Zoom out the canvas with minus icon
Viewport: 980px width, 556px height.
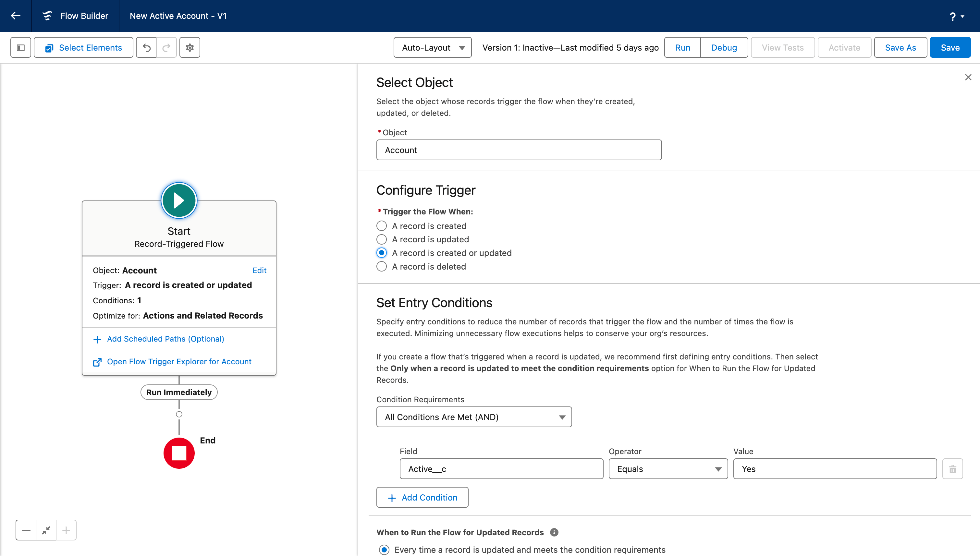[x=26, y=530]
